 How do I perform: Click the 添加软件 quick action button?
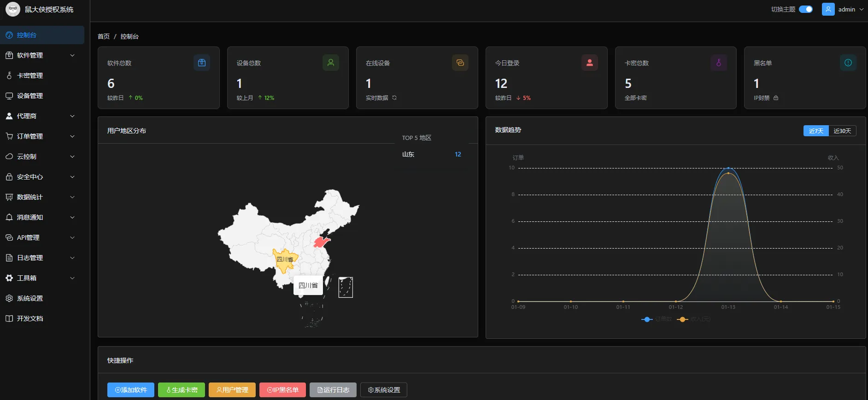pos(131,390)
